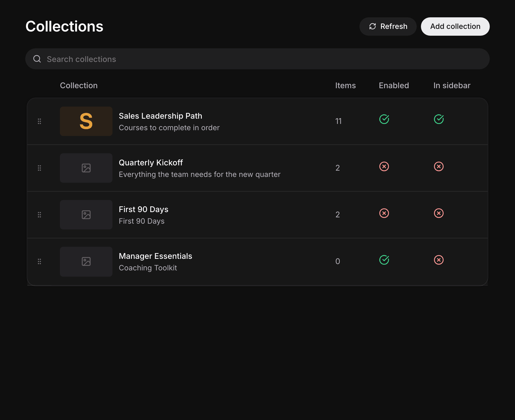Click the Collections page heading
515x420 pixels.
pos(64,27)
